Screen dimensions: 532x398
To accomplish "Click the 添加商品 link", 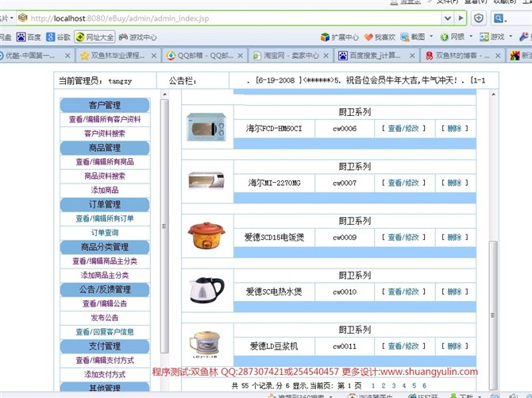I will pos(105,190).
